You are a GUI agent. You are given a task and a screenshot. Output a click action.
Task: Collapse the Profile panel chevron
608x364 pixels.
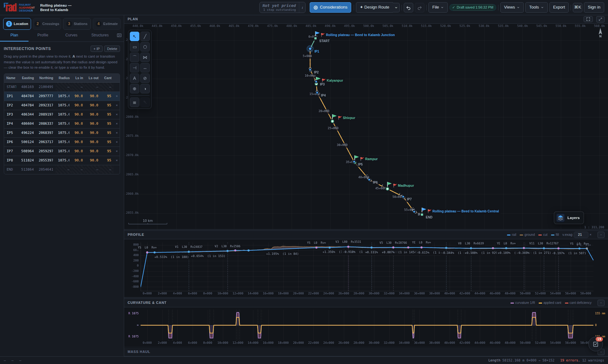[x=601, y=235]
